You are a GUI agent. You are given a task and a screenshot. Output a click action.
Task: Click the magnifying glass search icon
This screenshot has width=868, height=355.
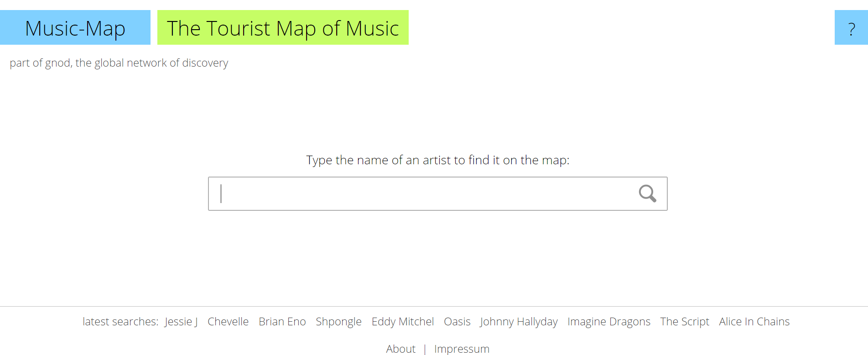(648, 193)
